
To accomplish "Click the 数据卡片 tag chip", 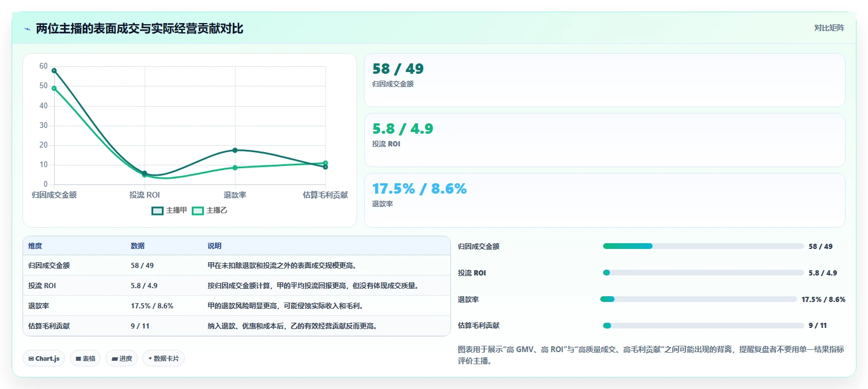I will tap(164, 358).
